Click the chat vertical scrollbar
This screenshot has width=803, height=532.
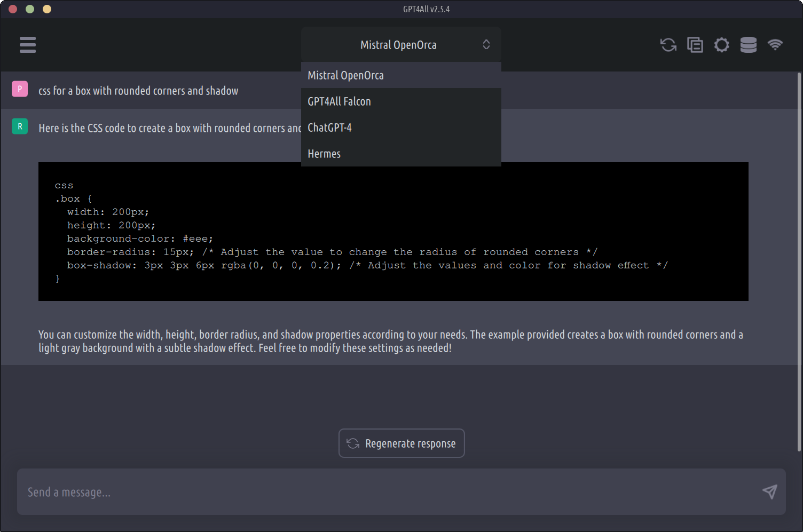(799, 261)
